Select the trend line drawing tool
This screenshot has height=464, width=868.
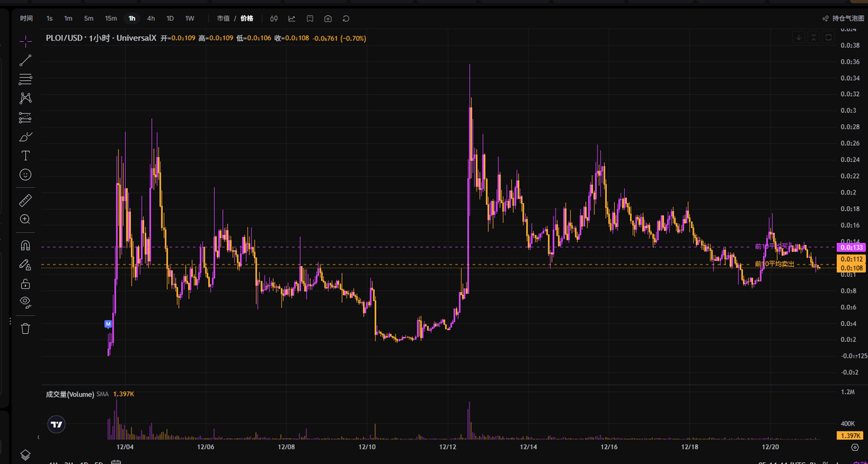(25, 60)
